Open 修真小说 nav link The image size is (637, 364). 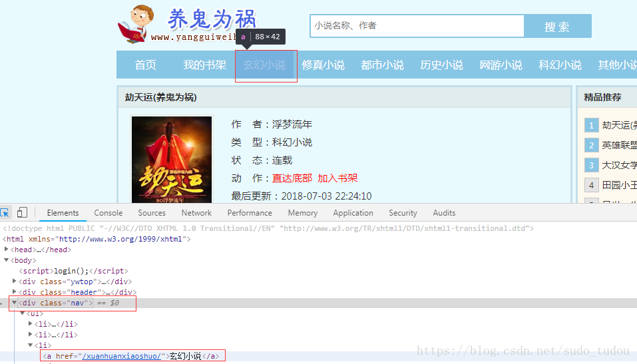pyautogui.click(x=323, y=65)
